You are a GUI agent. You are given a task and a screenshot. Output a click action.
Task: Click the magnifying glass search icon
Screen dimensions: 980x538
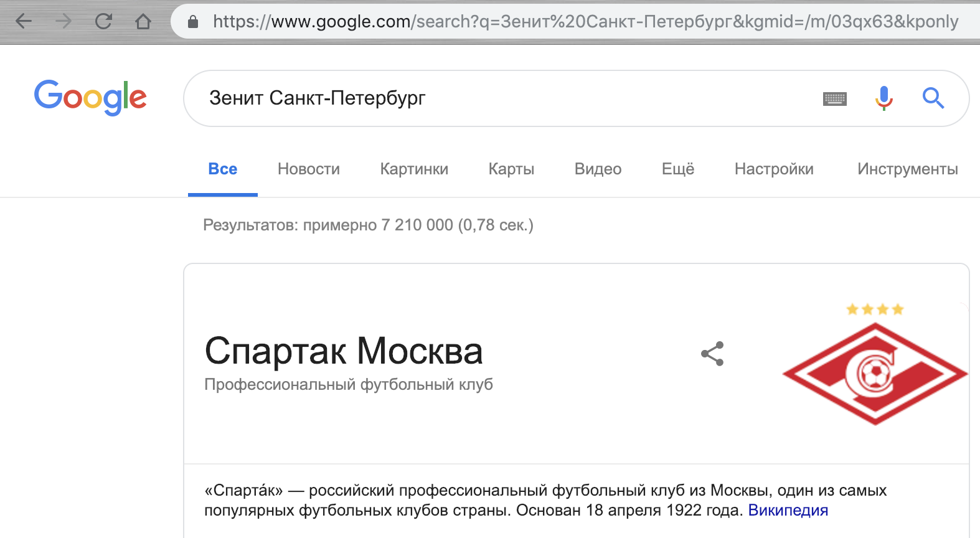[x=933, y=98]
